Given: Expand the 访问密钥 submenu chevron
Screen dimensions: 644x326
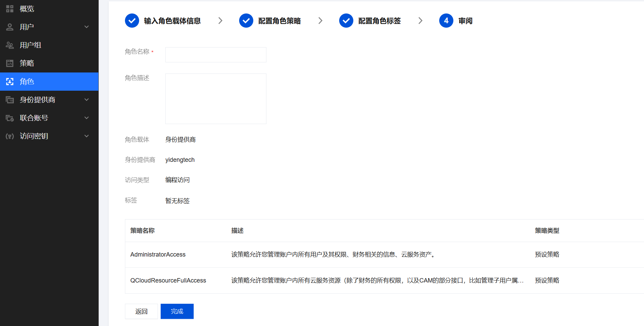Looking at the screenshot, I should point(87,136).
